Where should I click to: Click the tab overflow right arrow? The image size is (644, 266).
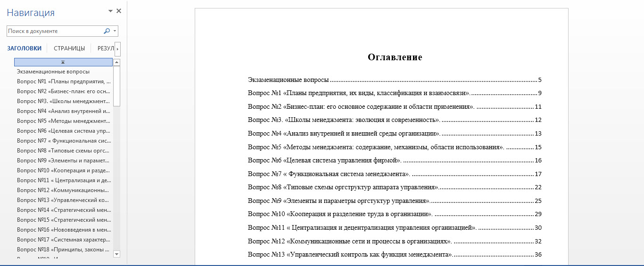(117, 48)
